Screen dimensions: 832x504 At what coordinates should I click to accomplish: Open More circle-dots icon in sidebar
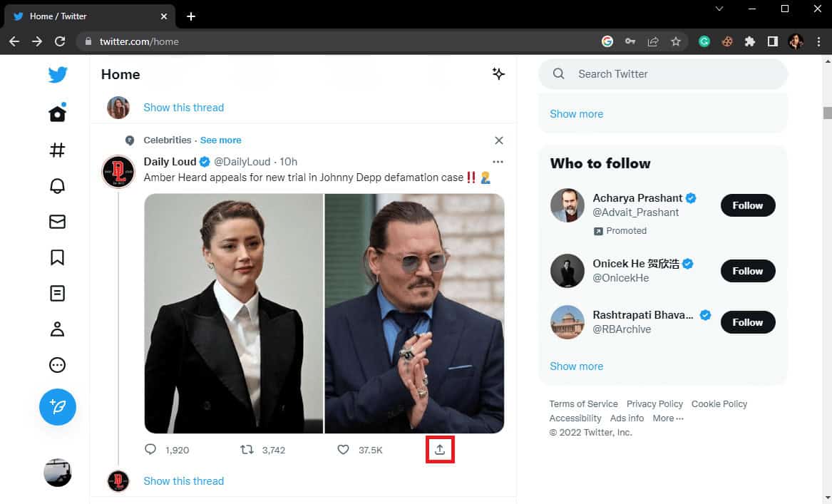(x=57, y=365)
